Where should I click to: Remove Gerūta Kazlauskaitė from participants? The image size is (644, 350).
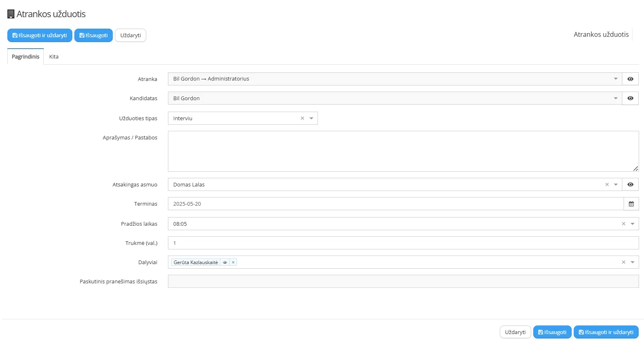tap(233, 262)
